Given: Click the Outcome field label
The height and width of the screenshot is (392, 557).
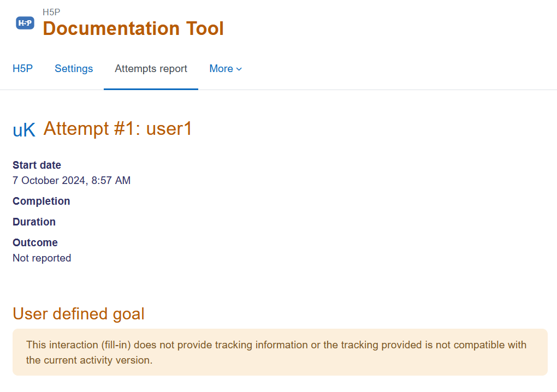Looking at the screenshot, I should click(x=35, y=242).
